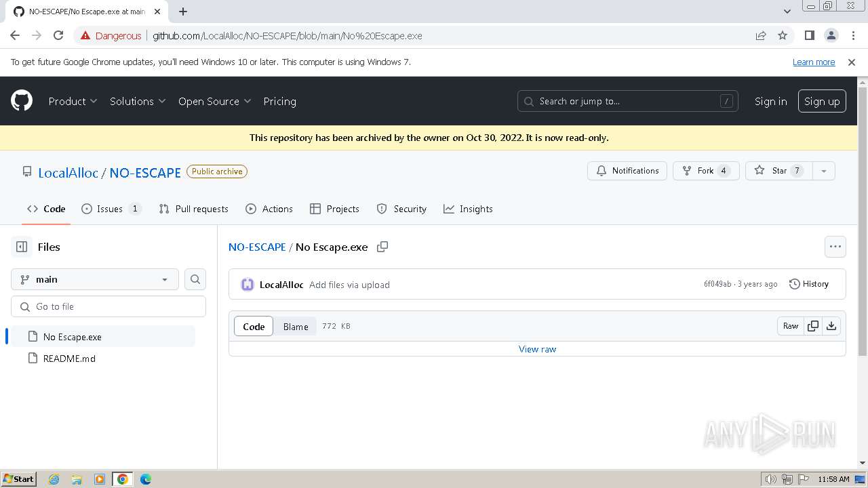
Task: Click the Notifications button
Action: click(627, 171)
